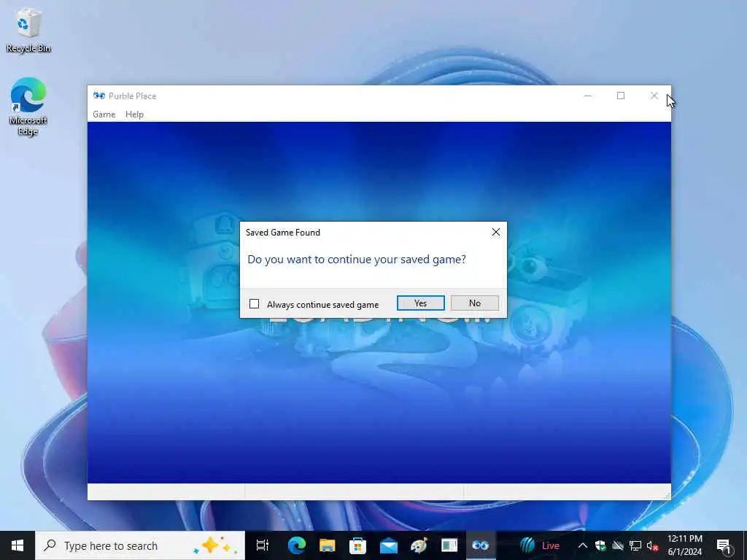Enable Always continue saved game checkbox
747x560 pixels.
255,304
